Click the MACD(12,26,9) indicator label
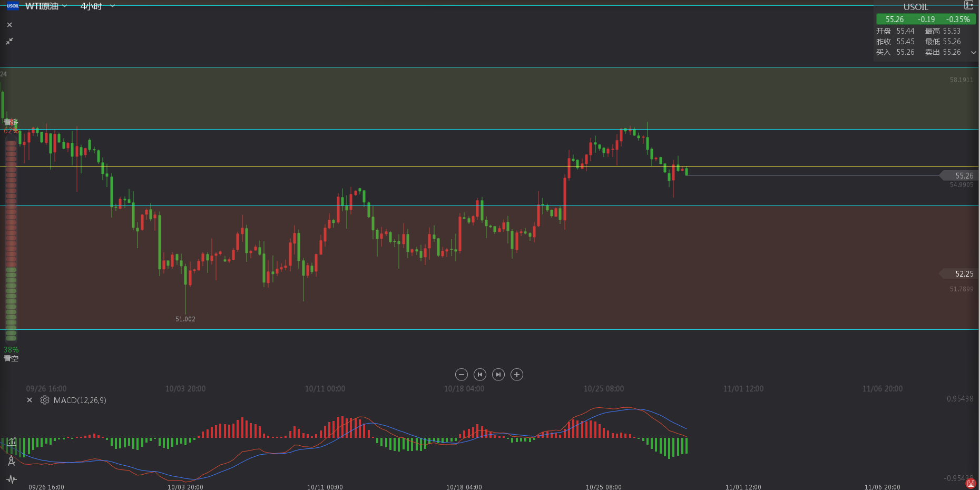Screen dimensions: 980x490 (x=80, y=400)
